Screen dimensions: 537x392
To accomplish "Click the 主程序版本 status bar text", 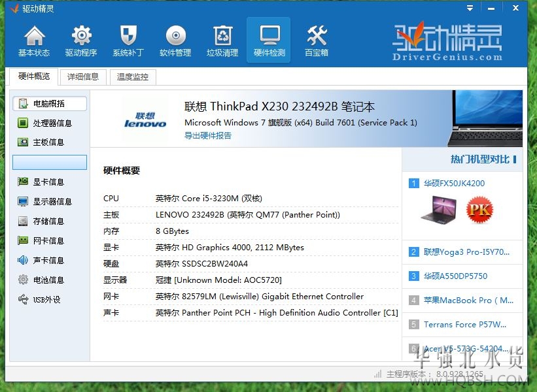I will point(435,374).
